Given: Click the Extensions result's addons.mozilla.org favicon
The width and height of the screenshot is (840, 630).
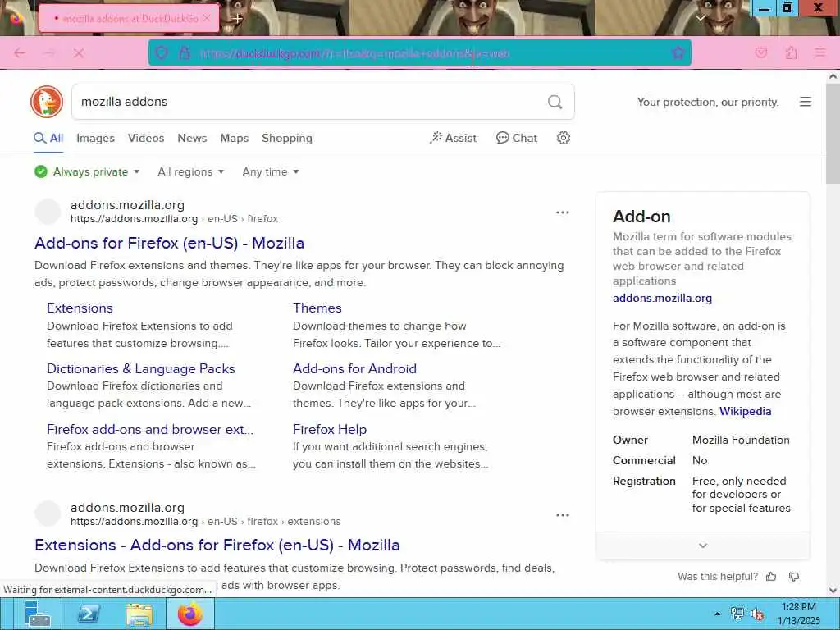Looking at the screenshot, I should (x=48, y=514).
